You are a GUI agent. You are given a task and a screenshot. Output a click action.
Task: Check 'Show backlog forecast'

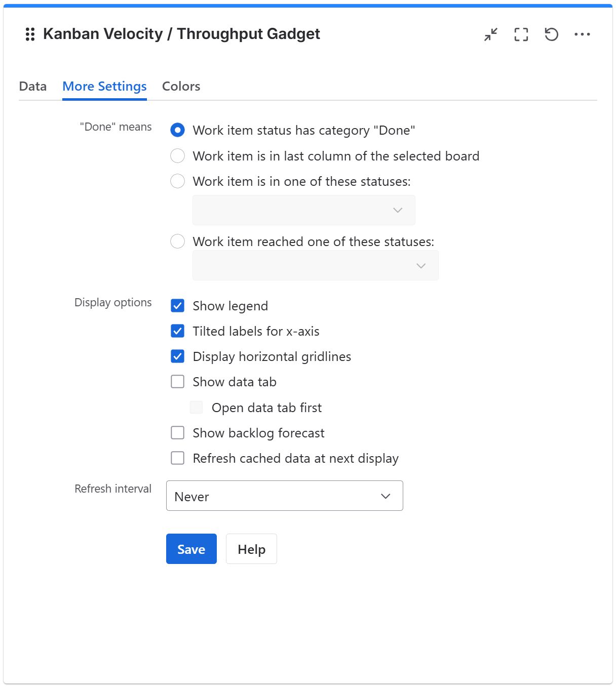[x=177, y=433]
